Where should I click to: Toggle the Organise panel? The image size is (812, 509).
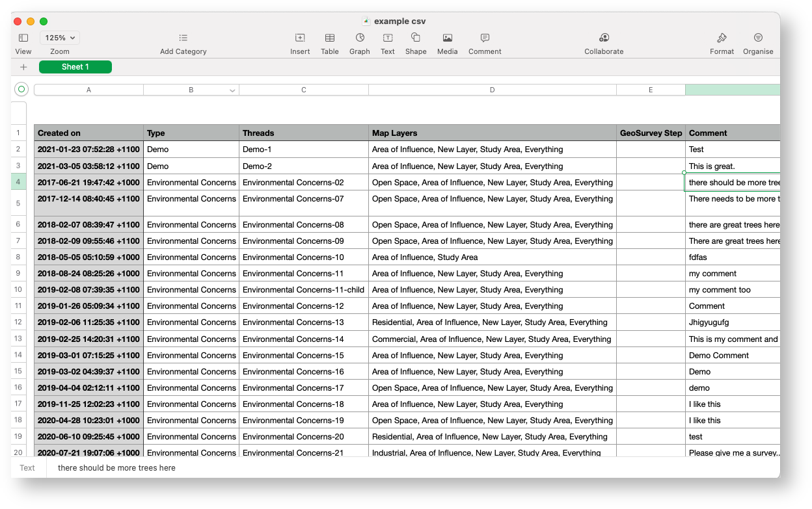758,38
